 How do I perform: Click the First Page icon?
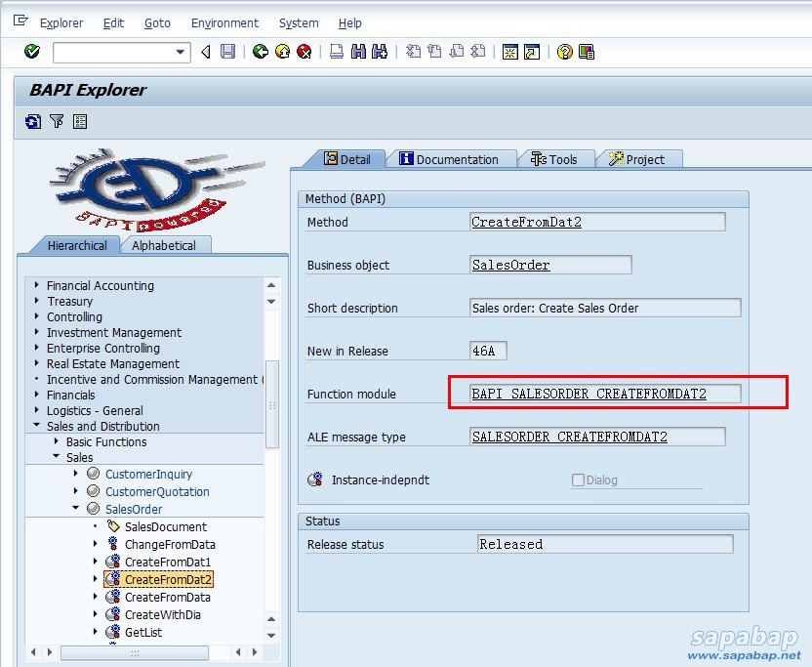413,52
